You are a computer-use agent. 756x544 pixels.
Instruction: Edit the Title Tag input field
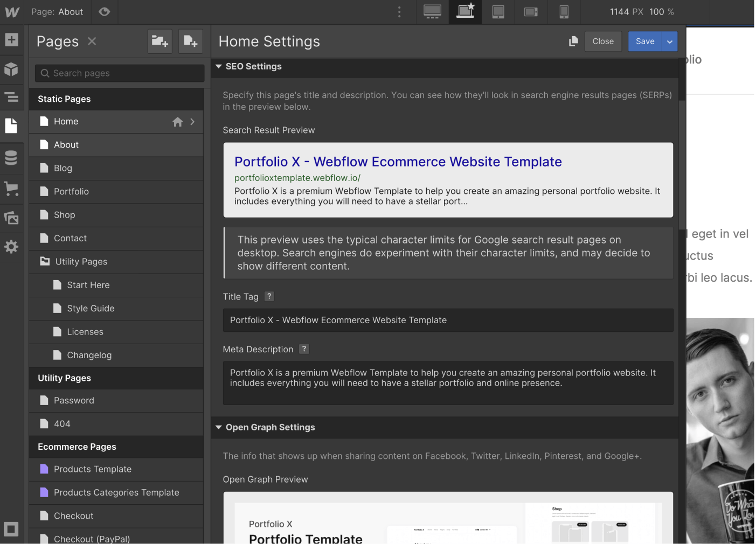[x=448, y=320]
